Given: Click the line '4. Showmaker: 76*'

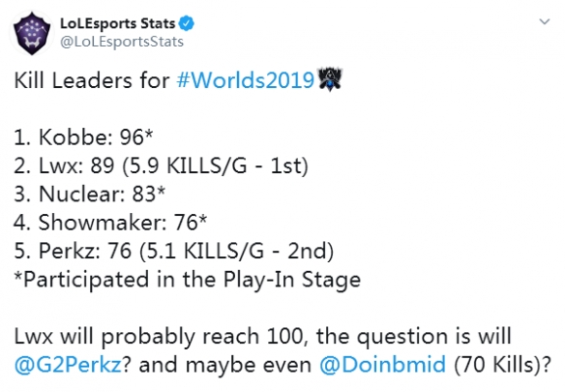Looking at the screenshot, I should click(110, 223).
